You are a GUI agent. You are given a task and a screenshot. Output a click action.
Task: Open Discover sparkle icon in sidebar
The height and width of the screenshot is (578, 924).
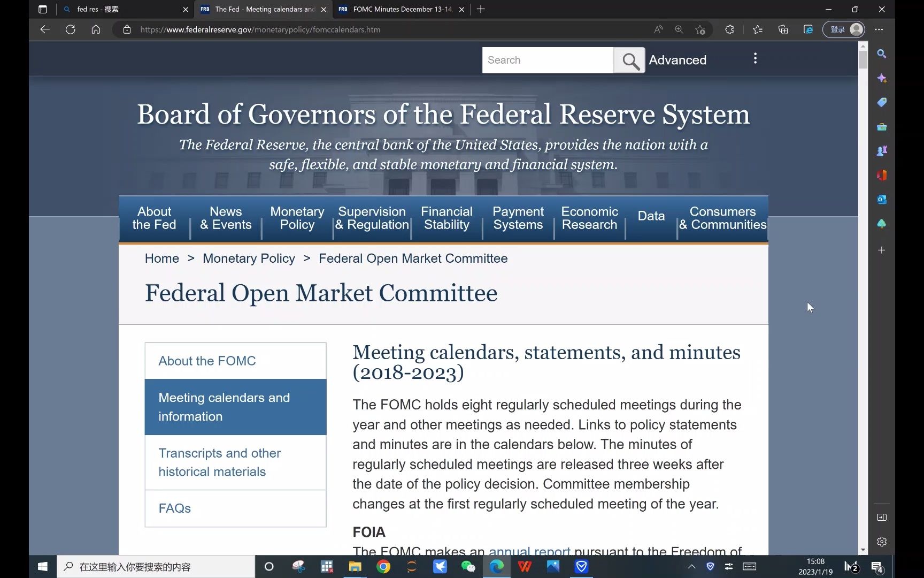pyautogui.click(x=882, y=78)
